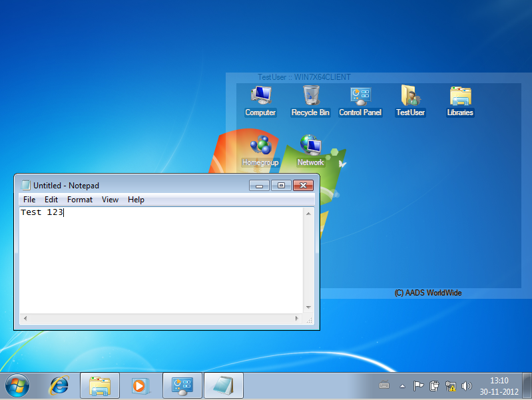The width and height of the screenshot is (532, 400).
Task: Launch Internet Explorer from taskbar
Action: [59, 385]
